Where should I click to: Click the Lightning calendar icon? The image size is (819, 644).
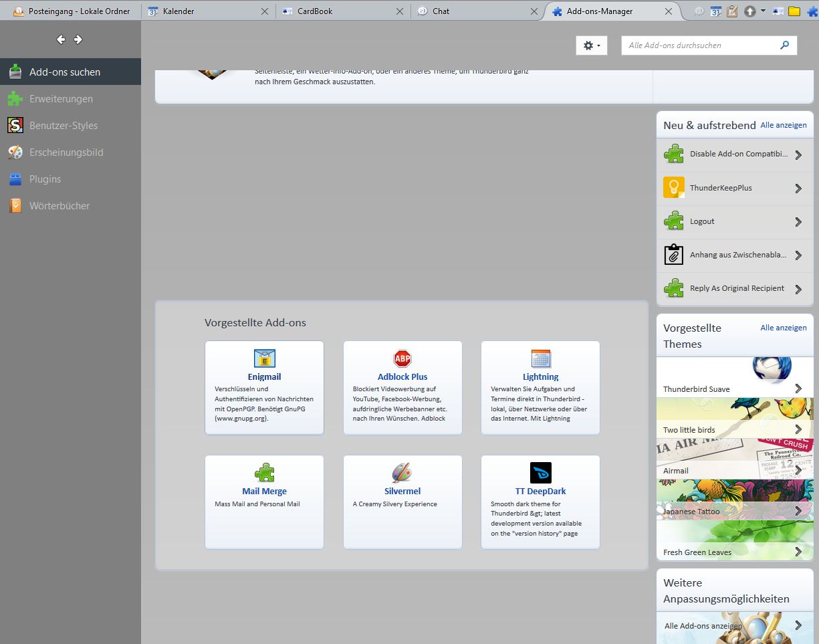(x=541, y=358)
